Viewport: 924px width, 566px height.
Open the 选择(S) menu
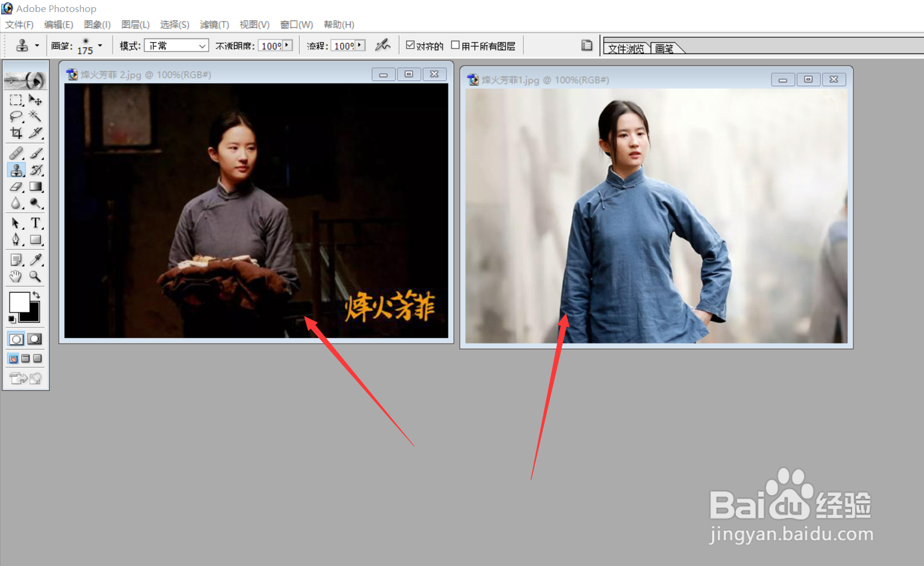point(174,25)
